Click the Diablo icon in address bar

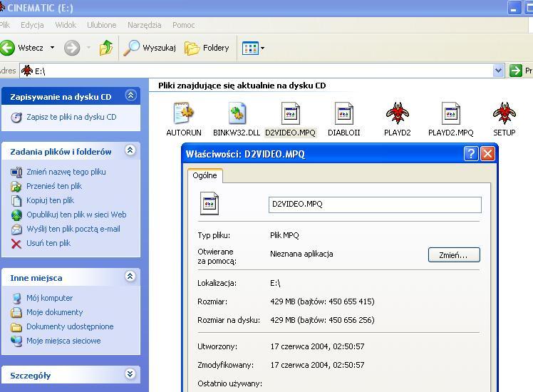27,71
